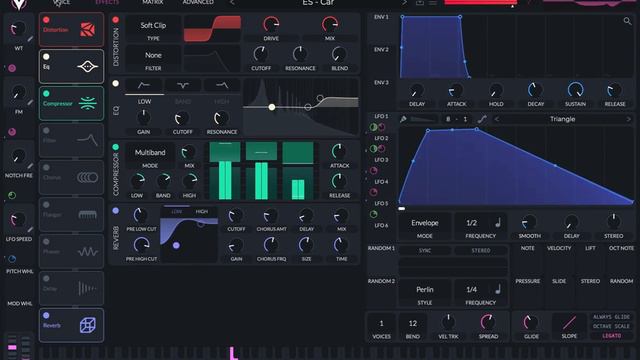This screenshot has height=360, width=640.
Task: Click the envelope magnifier zoom icon
Action: coord(627,21)
